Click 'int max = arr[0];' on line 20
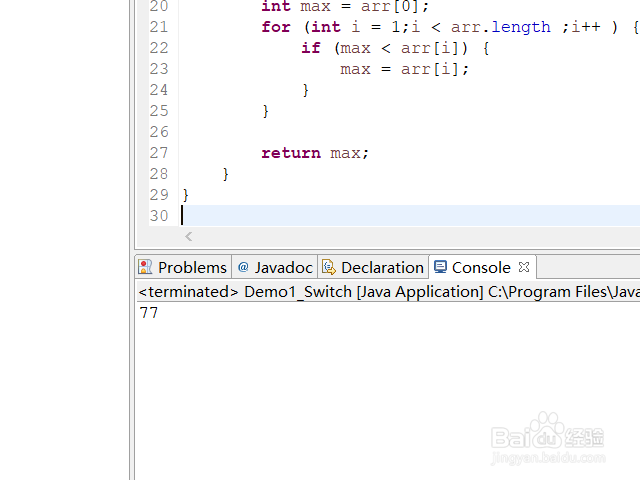640x480 pixels. pos(345,7)
